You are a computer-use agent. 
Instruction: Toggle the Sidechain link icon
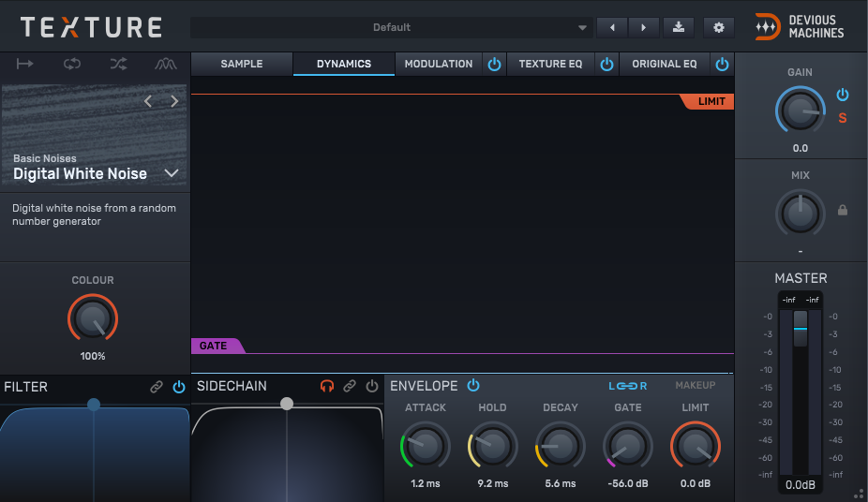pyautogui.click(x=350, y=386)
